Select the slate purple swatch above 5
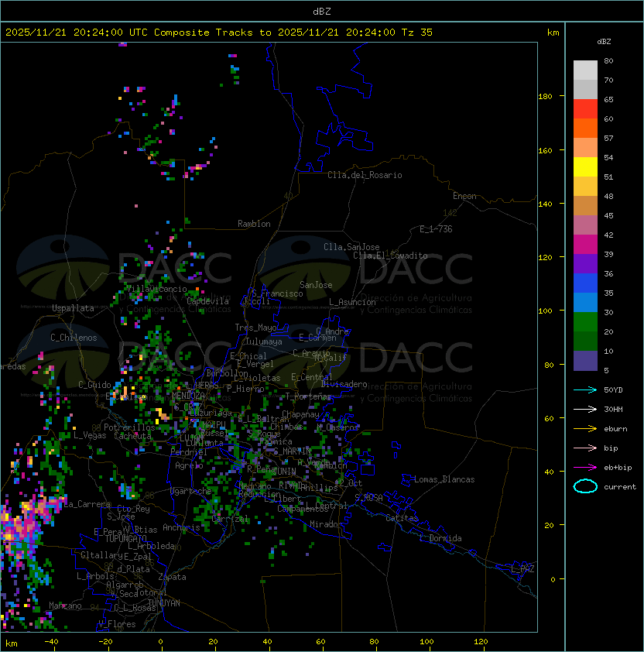 pos(585,361)
